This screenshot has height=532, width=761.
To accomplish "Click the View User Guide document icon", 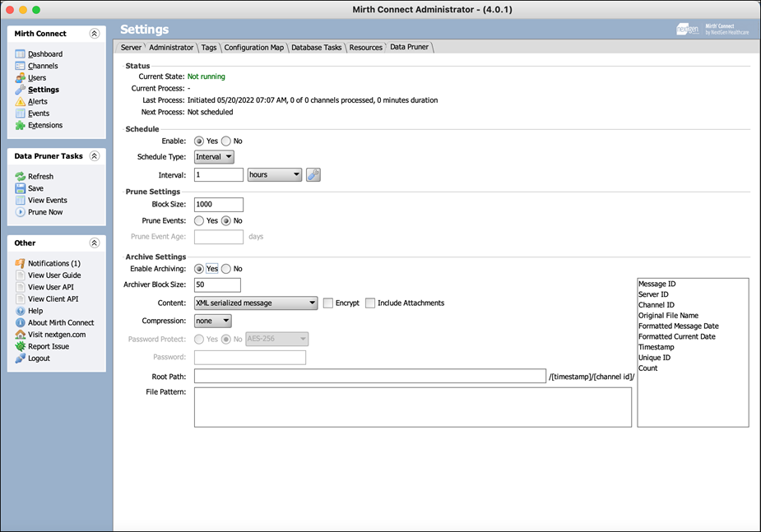I will [x=20, y=275].
